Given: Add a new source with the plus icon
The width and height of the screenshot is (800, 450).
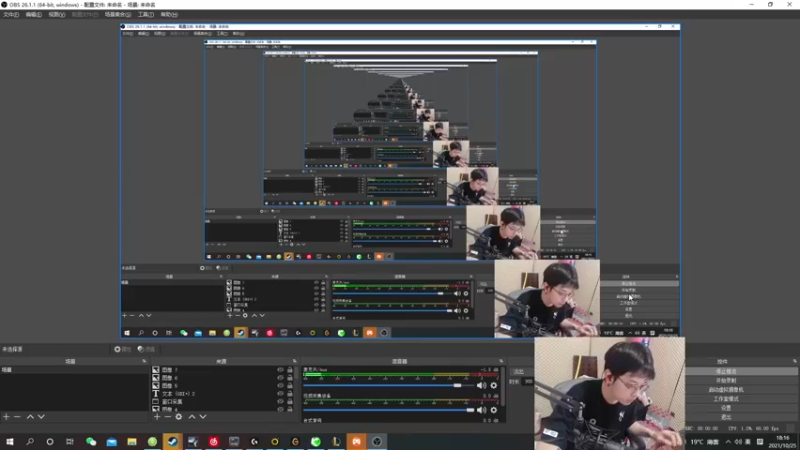Looking at the screenshot, I should tap(157, 417).
